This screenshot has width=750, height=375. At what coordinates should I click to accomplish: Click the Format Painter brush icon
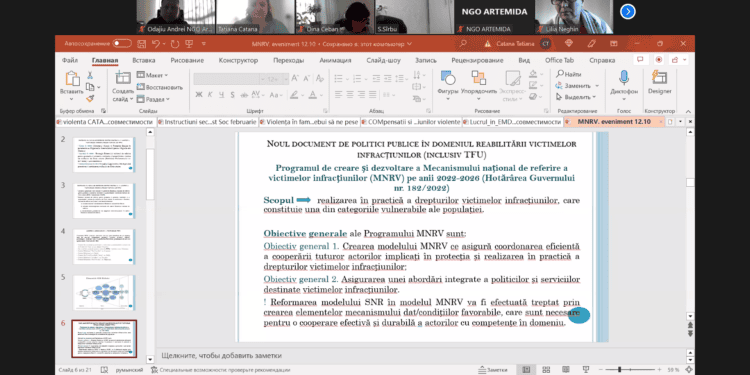(x=90, y=99)
